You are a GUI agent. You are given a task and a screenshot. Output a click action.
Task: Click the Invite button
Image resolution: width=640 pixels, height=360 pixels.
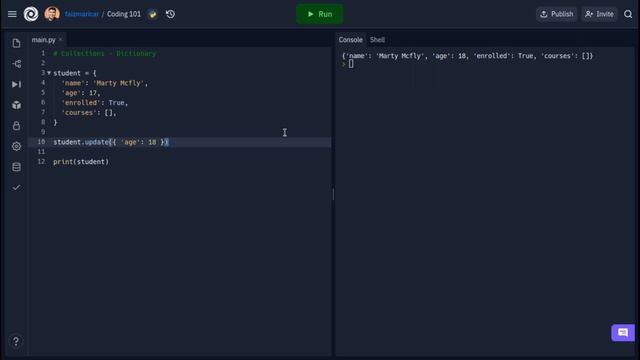tap(599, 14)
